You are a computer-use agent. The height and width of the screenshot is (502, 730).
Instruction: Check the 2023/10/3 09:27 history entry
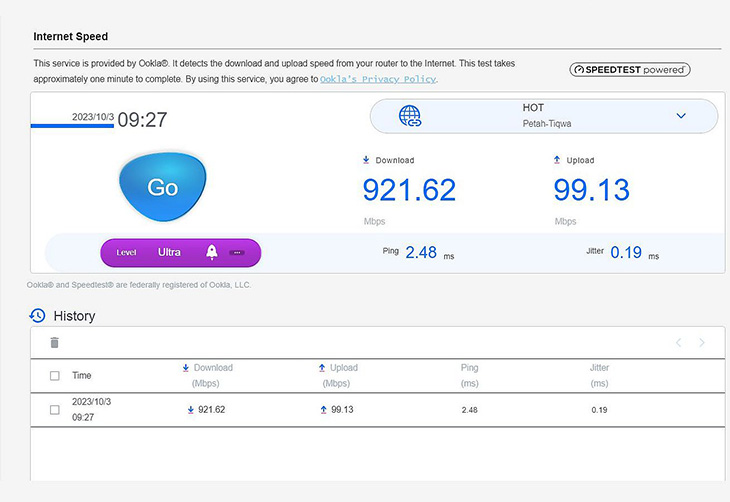pos(54,410)
